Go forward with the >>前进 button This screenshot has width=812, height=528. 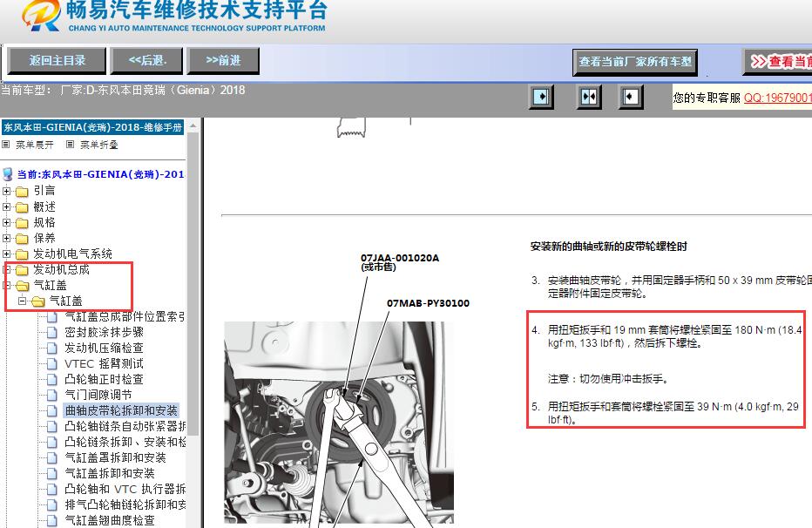[x=223, y=61]
